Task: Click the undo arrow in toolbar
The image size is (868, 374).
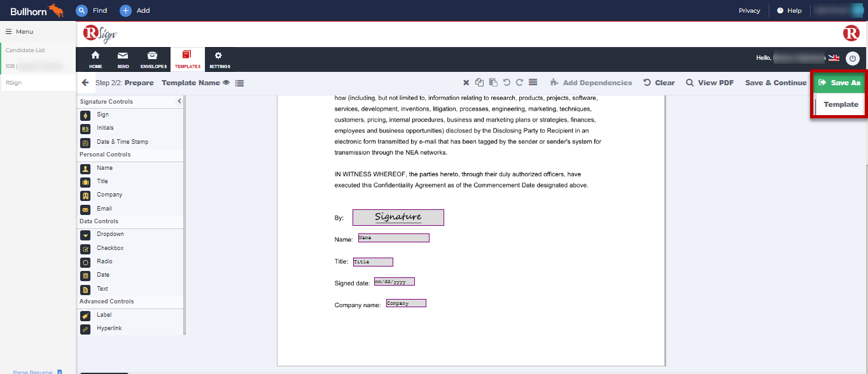Action: 507,83
